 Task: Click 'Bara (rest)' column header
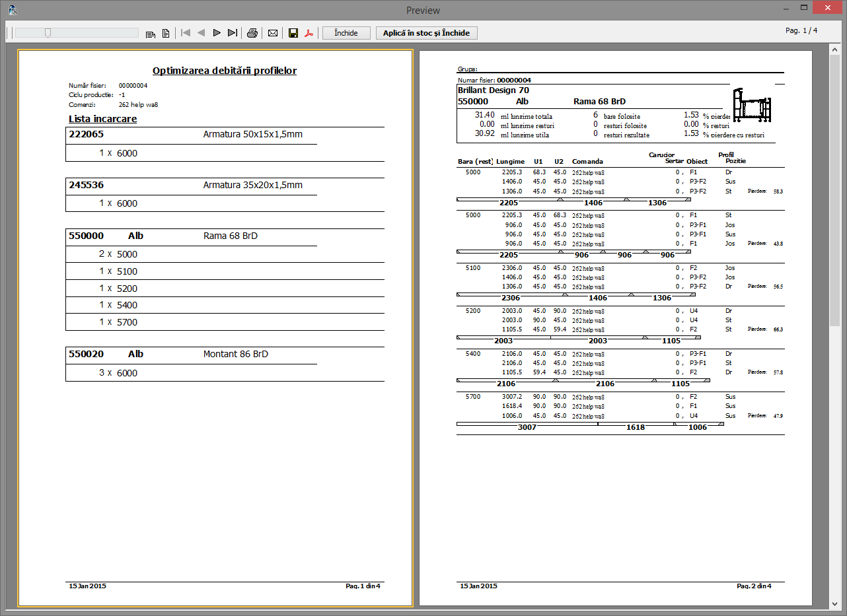click(476, 161)
